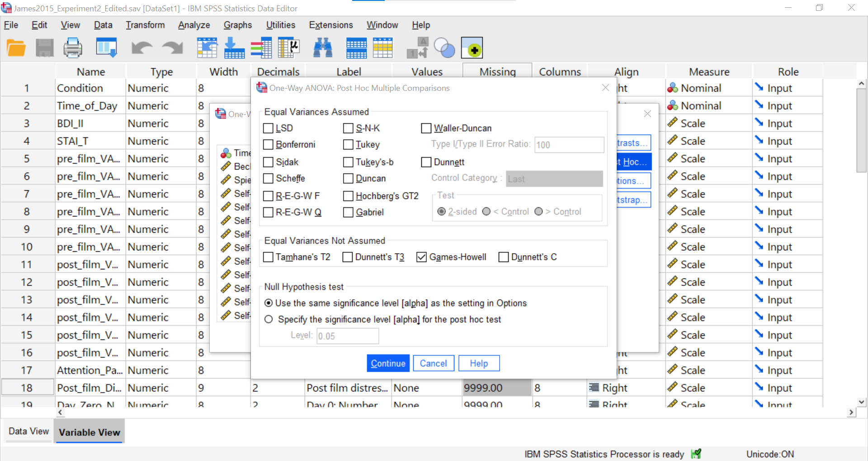Open the File menu
868x461 pixels.
point(11,25)
